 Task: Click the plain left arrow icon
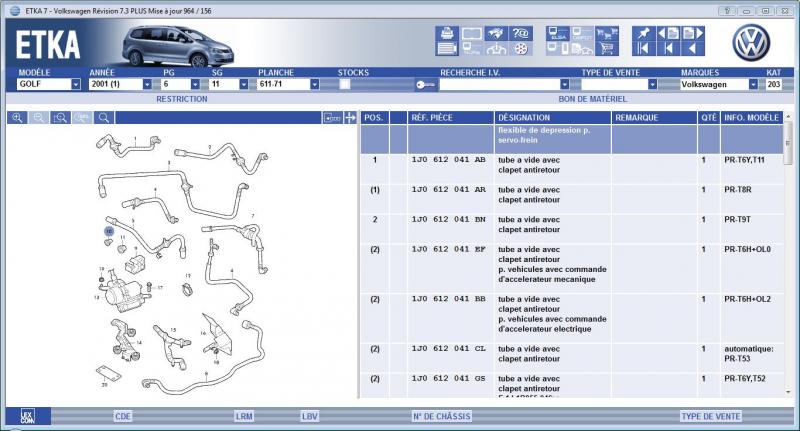coord(692,48)
